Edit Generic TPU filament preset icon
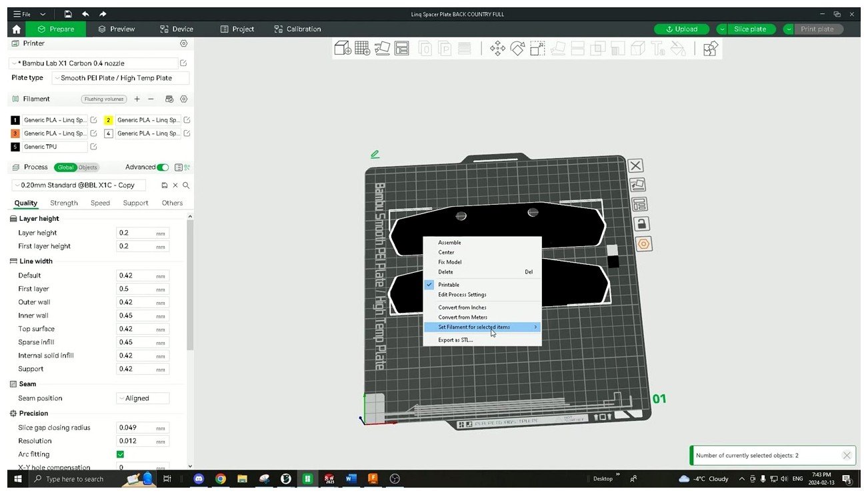The image size is (868, 495). 93,147
